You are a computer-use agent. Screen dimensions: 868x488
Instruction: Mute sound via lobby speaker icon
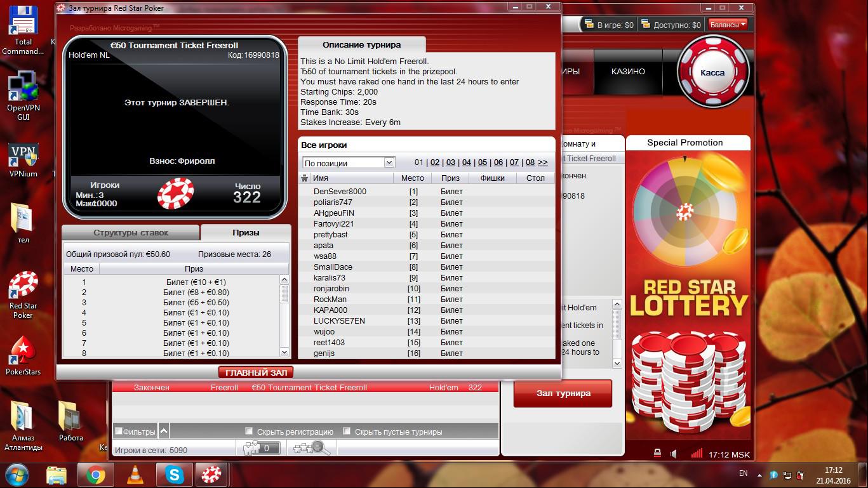674,454
